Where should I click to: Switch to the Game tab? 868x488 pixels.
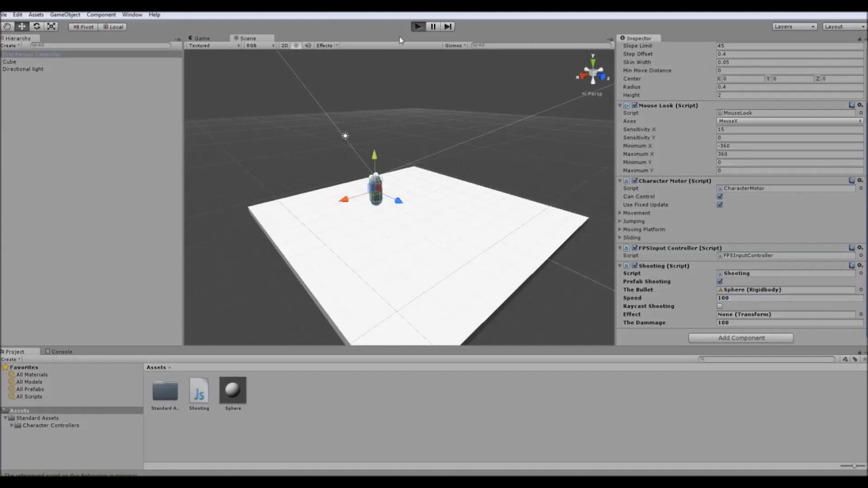coord(199,38)
